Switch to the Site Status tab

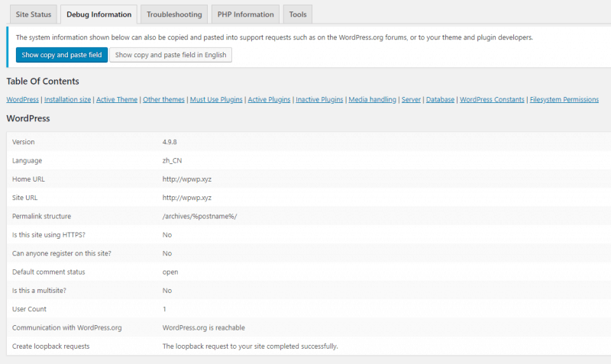point(32,14)
